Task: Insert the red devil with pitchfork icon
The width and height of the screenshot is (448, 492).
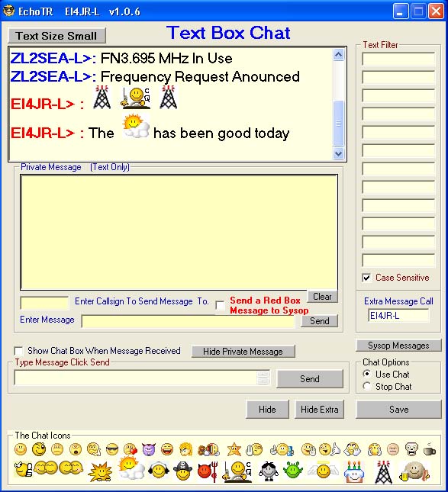Action: click(x=208, y=471)
